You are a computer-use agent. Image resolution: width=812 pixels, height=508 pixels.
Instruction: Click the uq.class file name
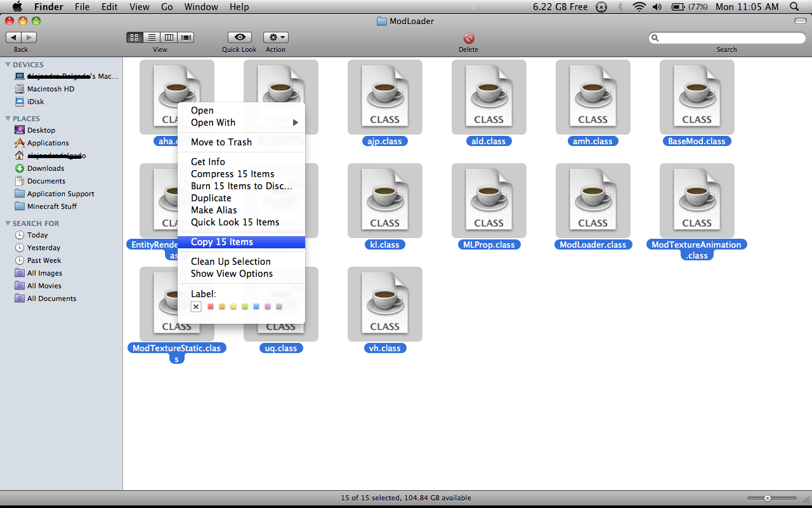coord(281,348)
